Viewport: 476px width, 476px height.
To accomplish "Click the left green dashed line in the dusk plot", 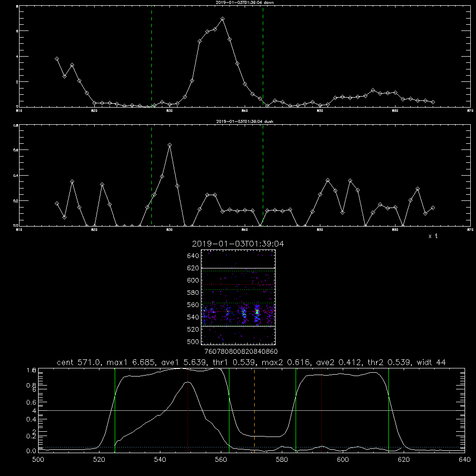I will click(151, 175).
